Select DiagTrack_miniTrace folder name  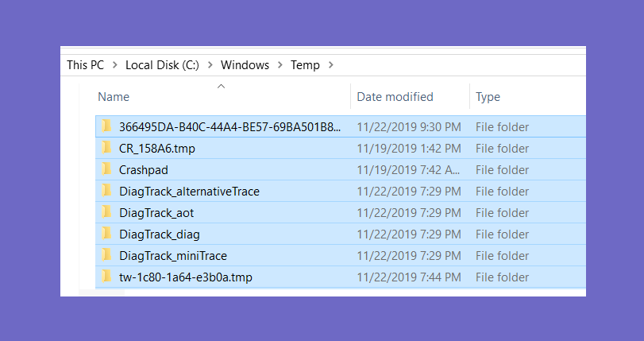pos(173,256)
